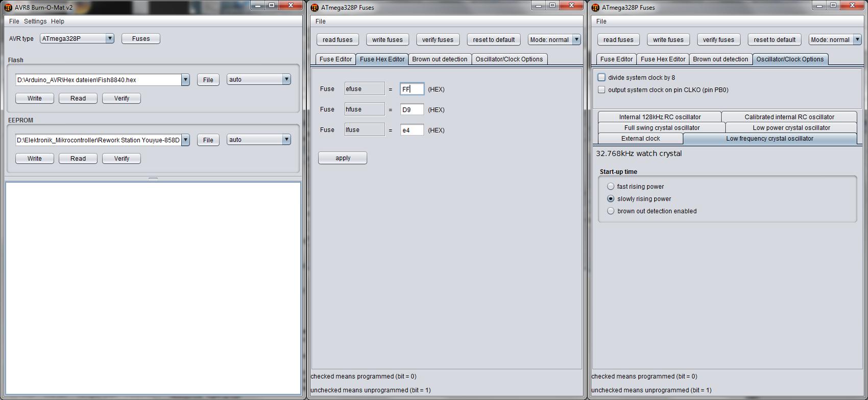Image resolution: width=868 pixels, height=400 pixels.
Task: Select 'slowly rising power' radio button
Action: click(611, 198)
